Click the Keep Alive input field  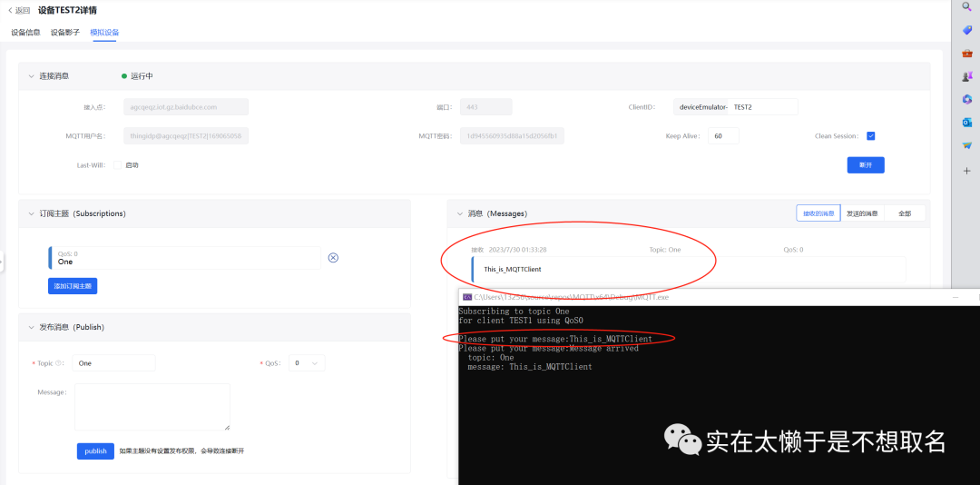[x=723, y=136]
